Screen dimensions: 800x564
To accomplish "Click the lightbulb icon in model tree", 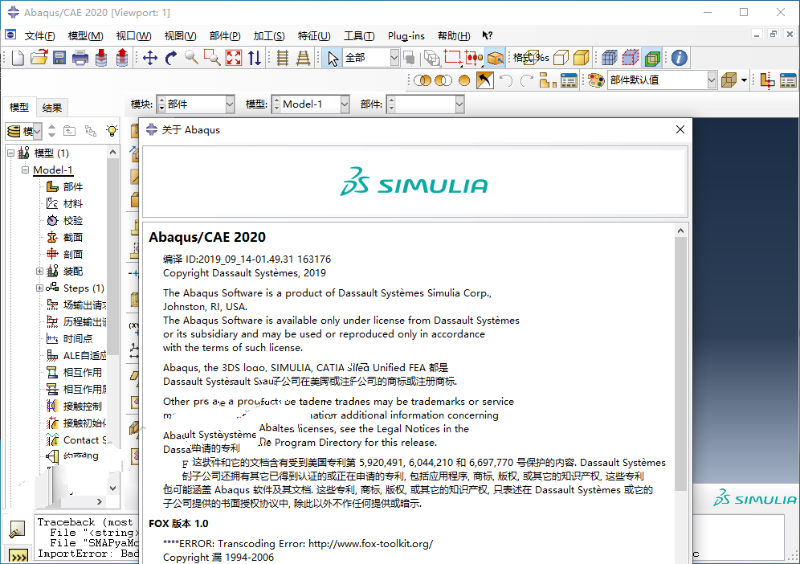I will click(112, 131).
